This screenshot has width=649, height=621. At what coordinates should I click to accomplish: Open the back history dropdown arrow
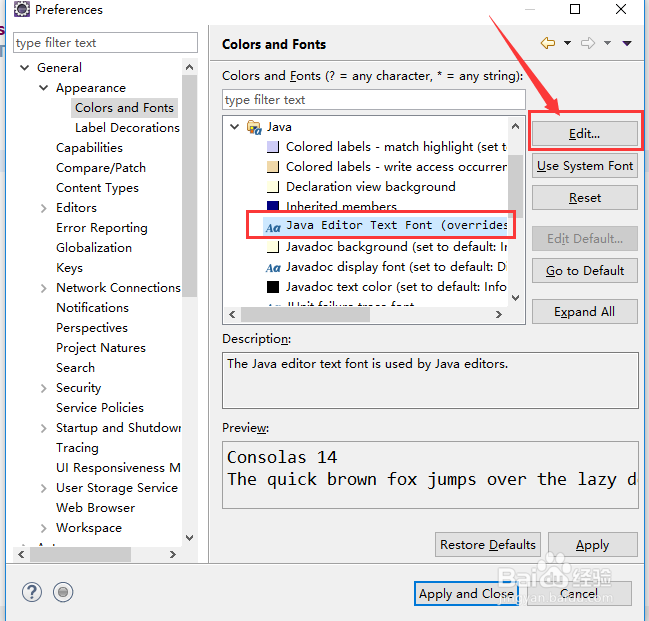point(567,43)
